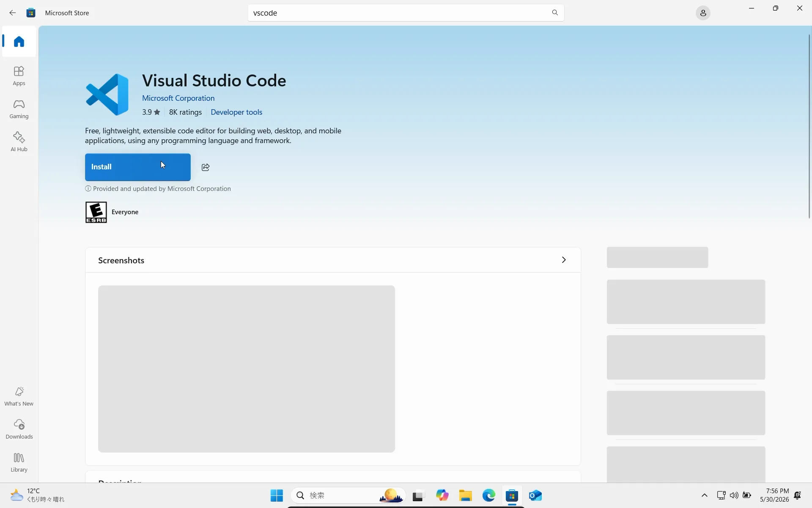Image resolution: width=812 pixels, height=508 pixels.
Task: Open the weather widget showing 12°C
Action: coord(37,495)
